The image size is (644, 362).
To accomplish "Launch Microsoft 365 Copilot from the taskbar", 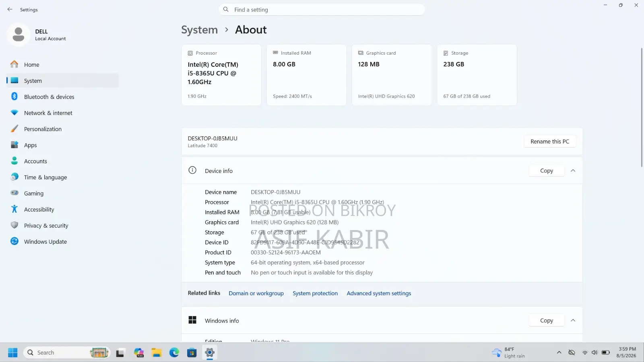I will [139, 353].
